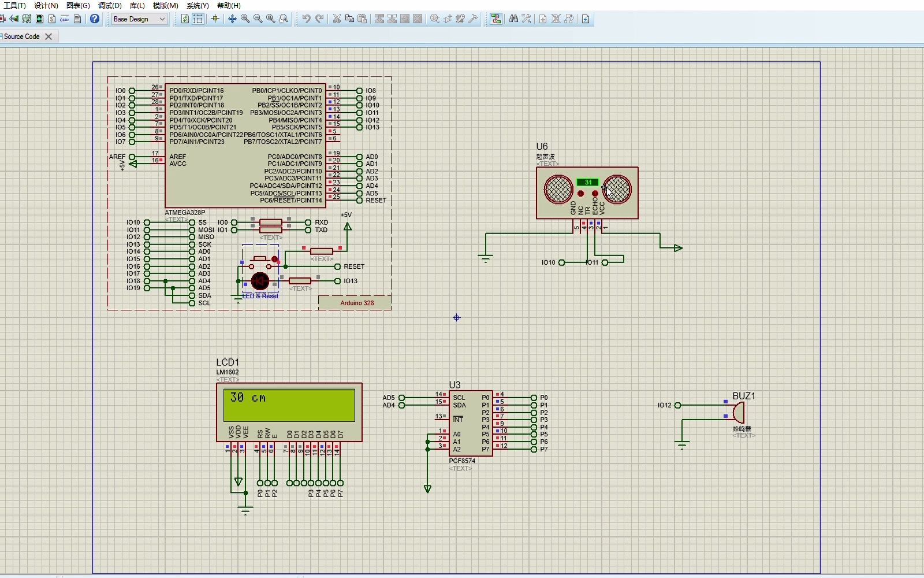Click the center-at-cursor pan icon
Screen dimensions: 924x578
[232, 19]
